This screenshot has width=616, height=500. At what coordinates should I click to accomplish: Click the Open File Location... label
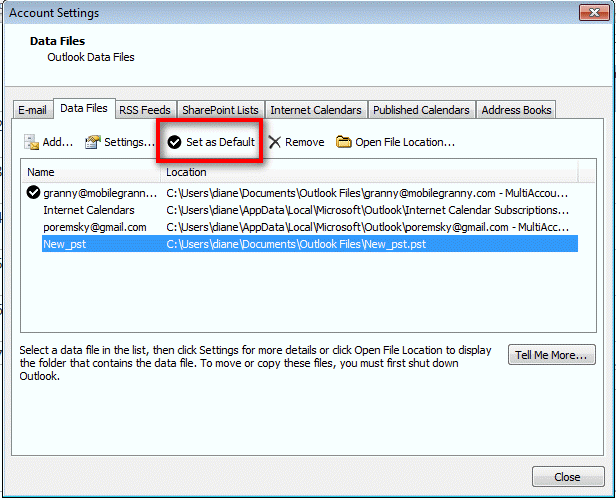coord(405,142)
